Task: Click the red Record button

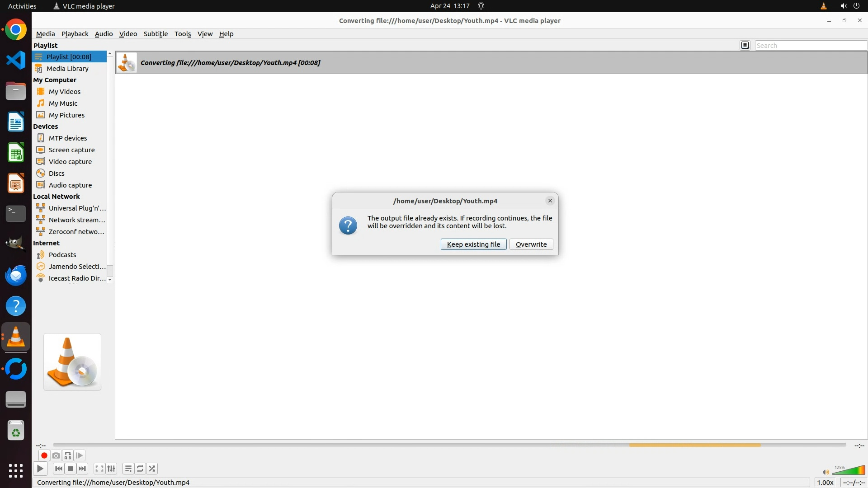Action: [x=44, y=455]
